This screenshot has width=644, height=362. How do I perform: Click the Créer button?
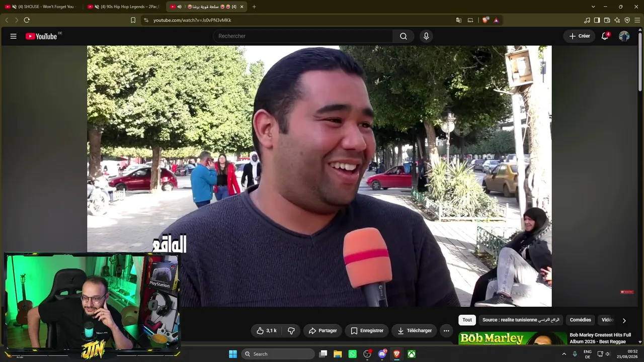580,36
